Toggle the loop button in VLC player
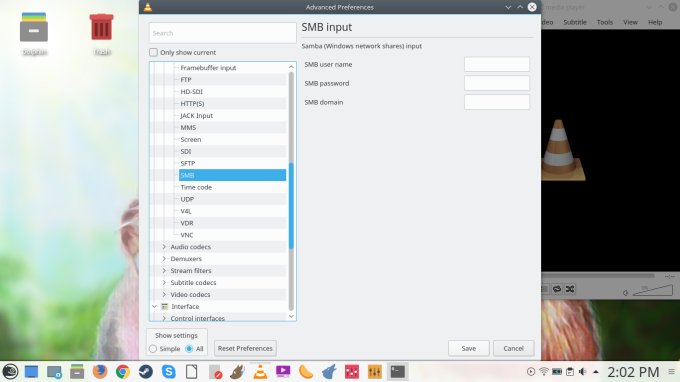This screenshot has height=382, width=680. (x=557, y=289)
